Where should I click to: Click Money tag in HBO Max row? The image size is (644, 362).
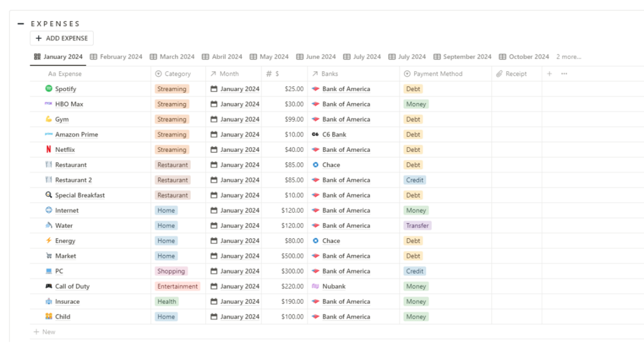click(x=416, y=104)
